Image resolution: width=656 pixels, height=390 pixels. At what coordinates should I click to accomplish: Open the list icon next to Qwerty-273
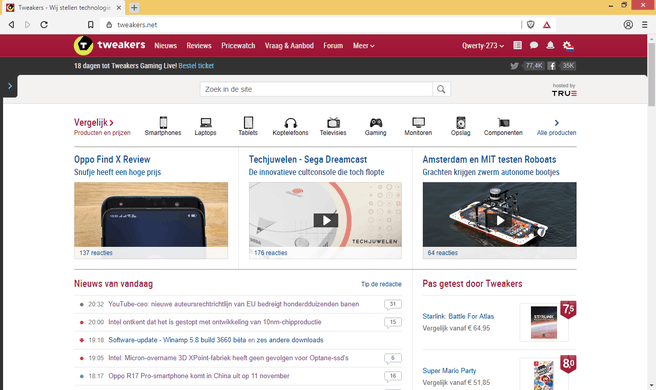coord(518,45)
